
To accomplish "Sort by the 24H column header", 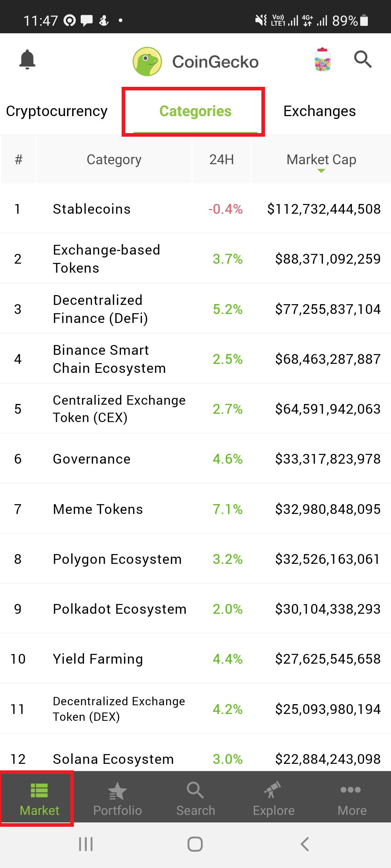I will tap(222, 159).
